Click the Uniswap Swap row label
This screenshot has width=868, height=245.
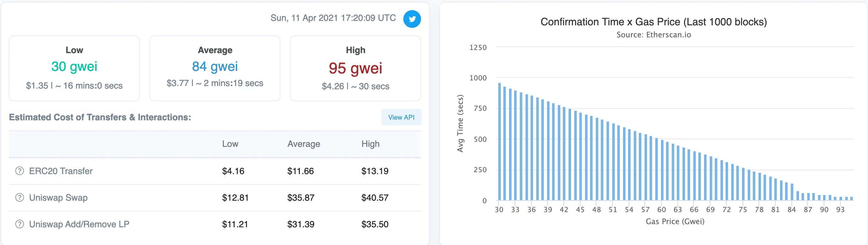pyautogui.click(x=58, y=198)
